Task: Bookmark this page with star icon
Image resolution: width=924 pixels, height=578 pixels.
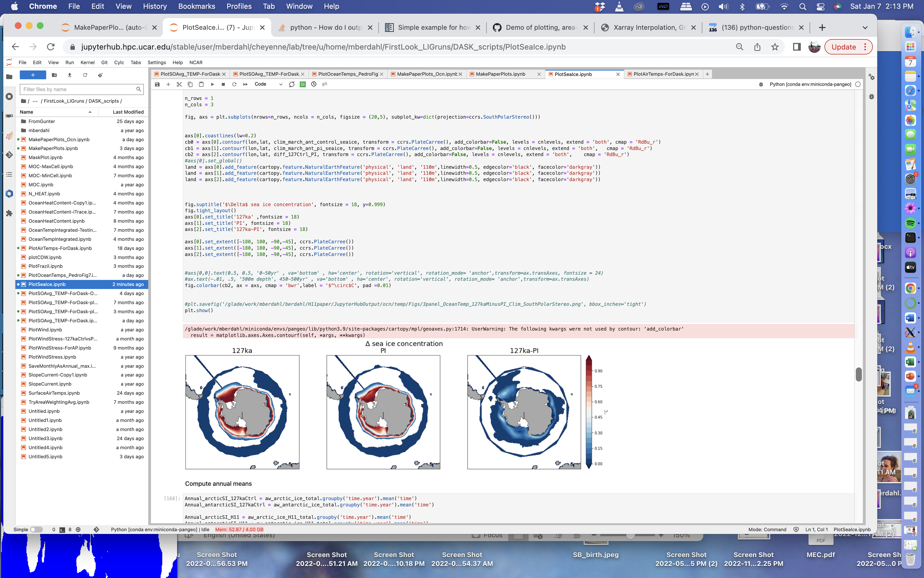Action: click(774, 47)
